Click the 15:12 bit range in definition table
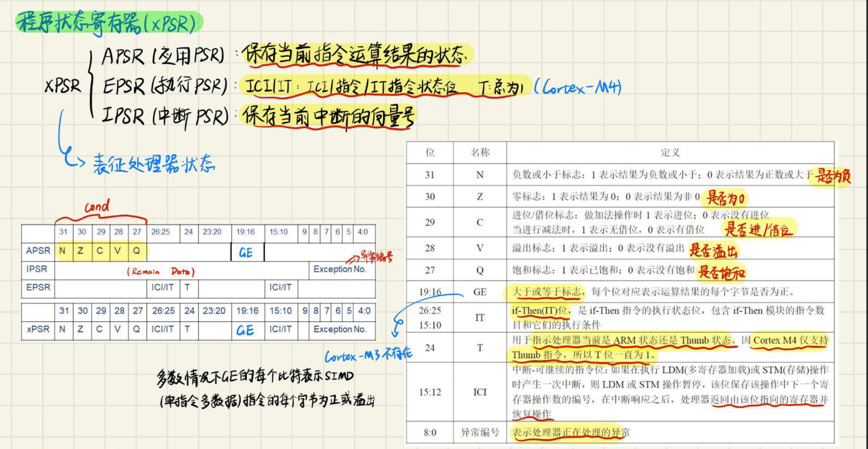 tap(430, 392)
